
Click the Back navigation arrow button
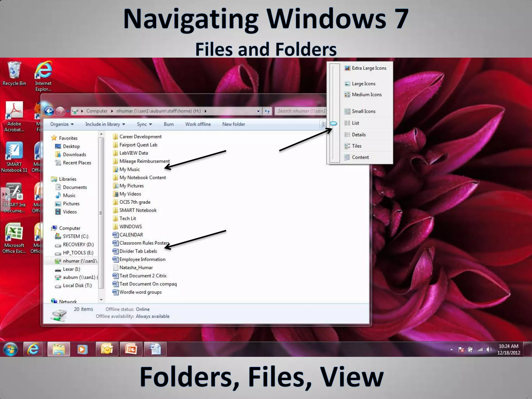49,111
